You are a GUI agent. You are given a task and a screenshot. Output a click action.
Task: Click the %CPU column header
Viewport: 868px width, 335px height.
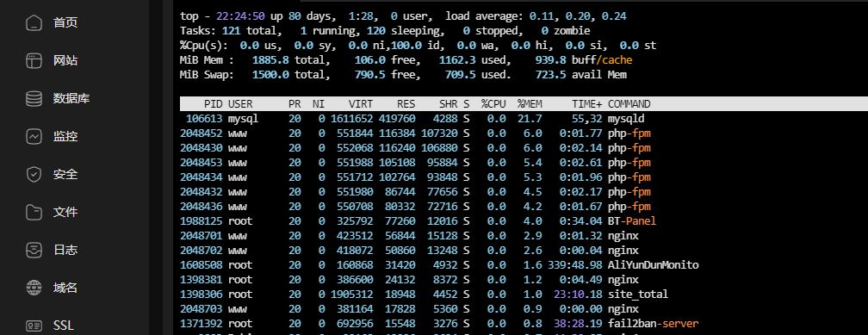tap(493, 104)
